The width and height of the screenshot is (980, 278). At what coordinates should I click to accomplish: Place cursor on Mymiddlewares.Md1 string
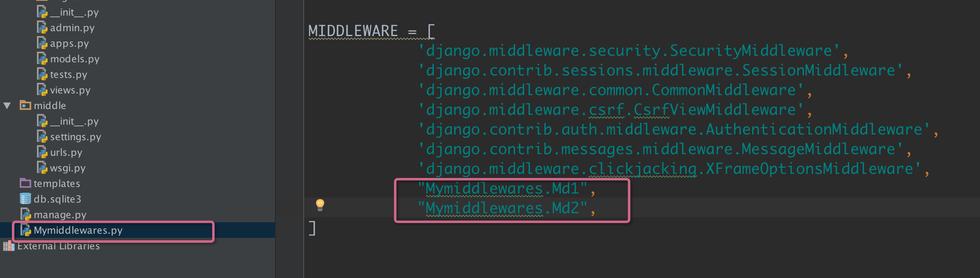502,189
